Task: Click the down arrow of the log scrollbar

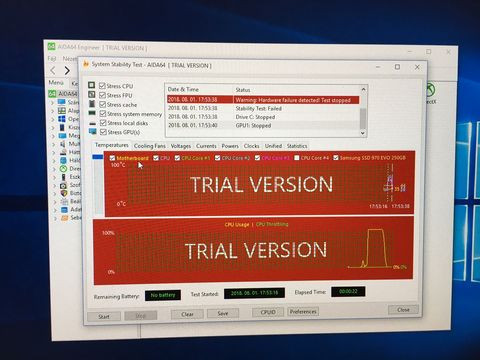Action: point(363,133)
